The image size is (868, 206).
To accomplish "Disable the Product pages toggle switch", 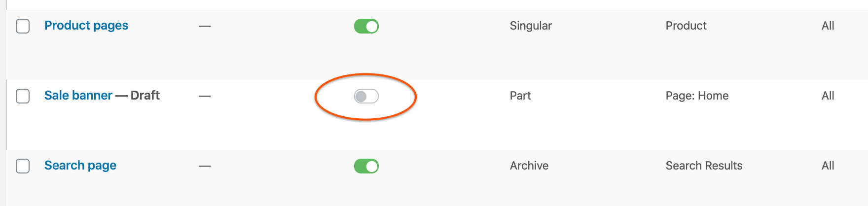I will (366, 26).
